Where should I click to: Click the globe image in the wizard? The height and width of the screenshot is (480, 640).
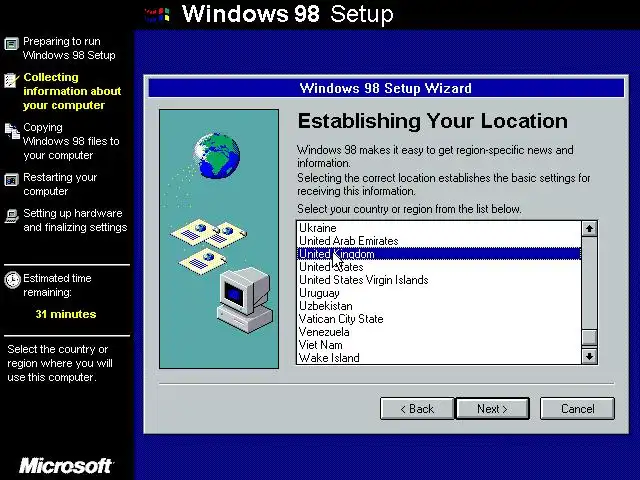(217, 156)
